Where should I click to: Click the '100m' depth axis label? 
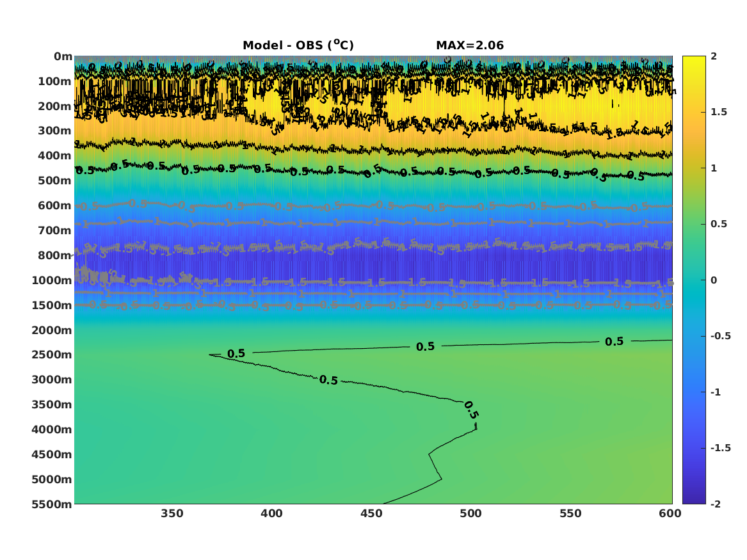55,81
